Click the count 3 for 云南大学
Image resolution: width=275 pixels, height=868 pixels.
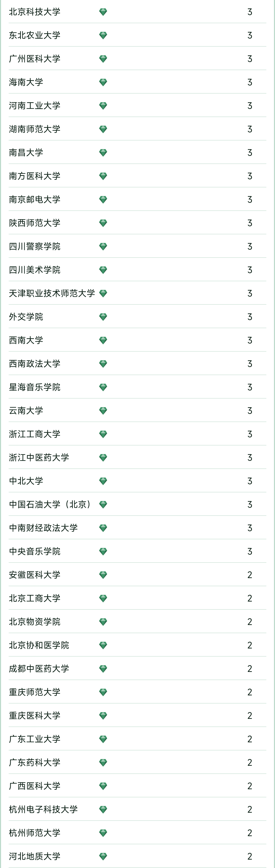[250, 411]
